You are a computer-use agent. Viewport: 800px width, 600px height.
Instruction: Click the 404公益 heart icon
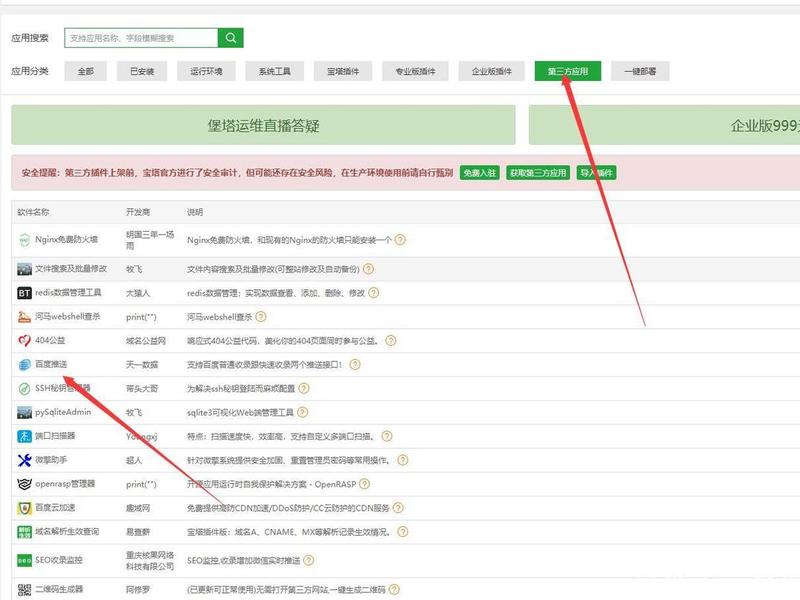(24, 341)
